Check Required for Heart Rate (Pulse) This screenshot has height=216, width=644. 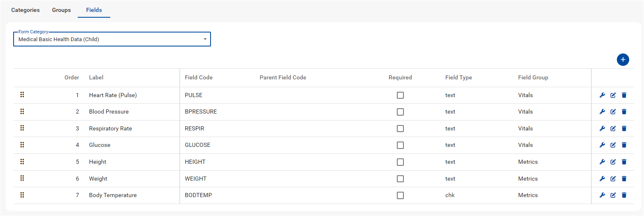(400, 95)
